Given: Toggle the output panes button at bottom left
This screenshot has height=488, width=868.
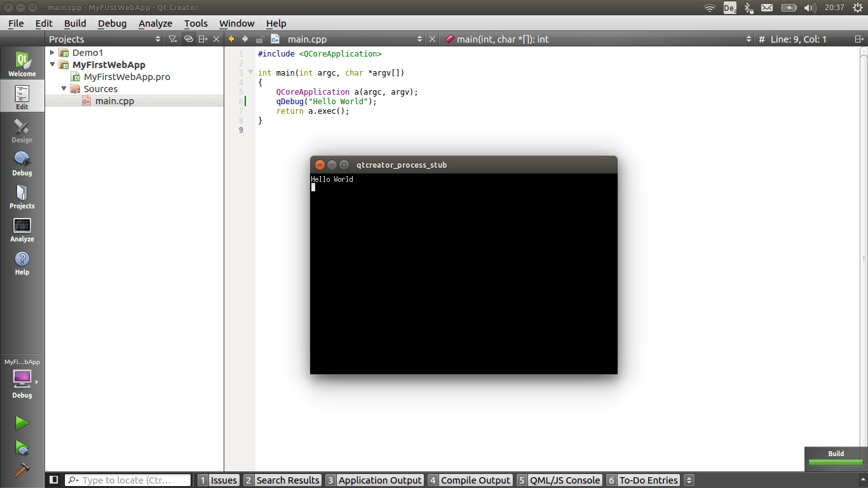Looking at the screenshot, I should 53,479.
